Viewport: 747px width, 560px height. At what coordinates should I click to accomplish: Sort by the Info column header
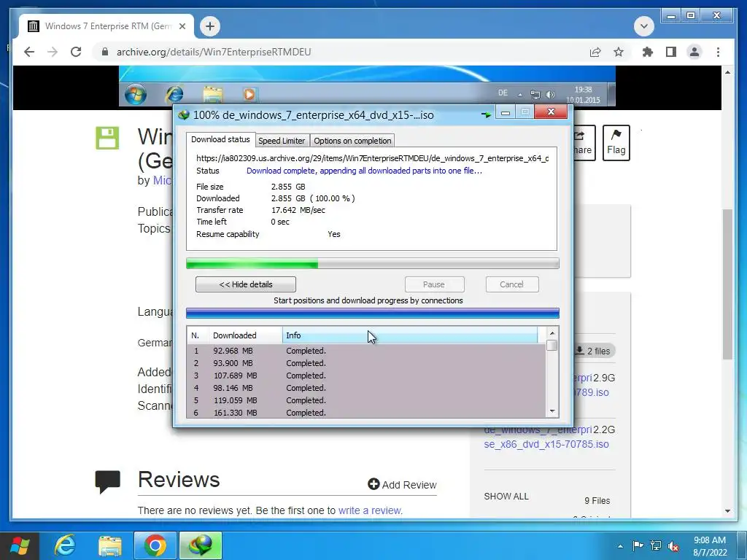tap(410, 335)
